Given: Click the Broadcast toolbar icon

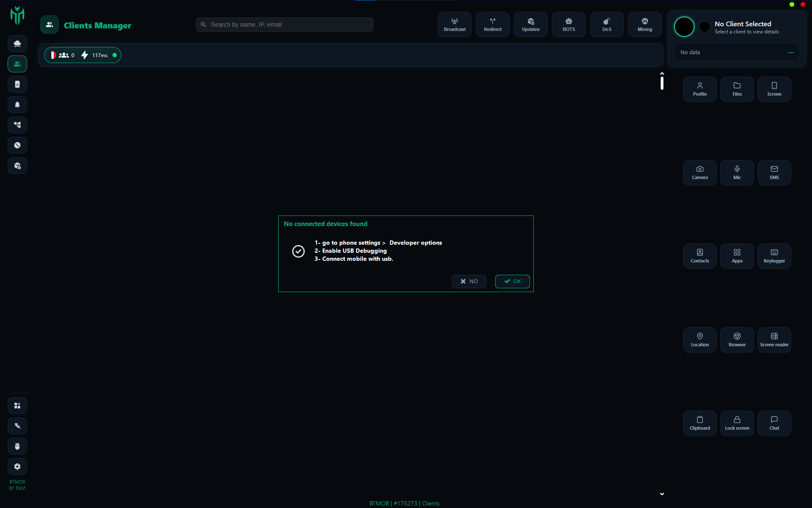Looking at the screenshot, I should click(x=454, y=25).
